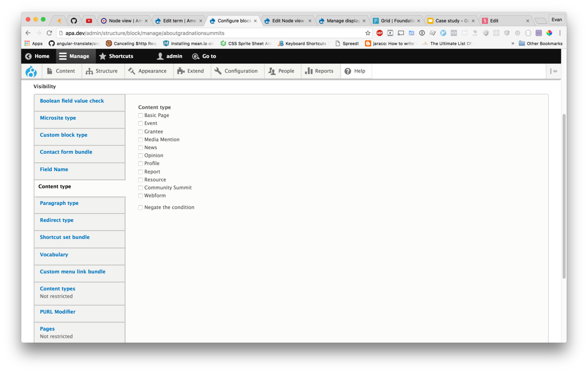Check the Webform content type
588x373 pixels.
141,196
